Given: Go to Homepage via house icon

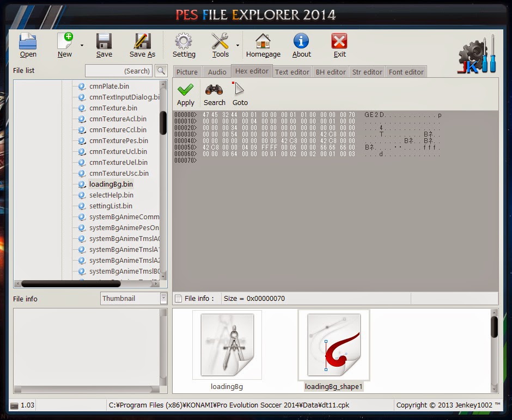Looking at the screenshot, I should [x=263, y=41].
